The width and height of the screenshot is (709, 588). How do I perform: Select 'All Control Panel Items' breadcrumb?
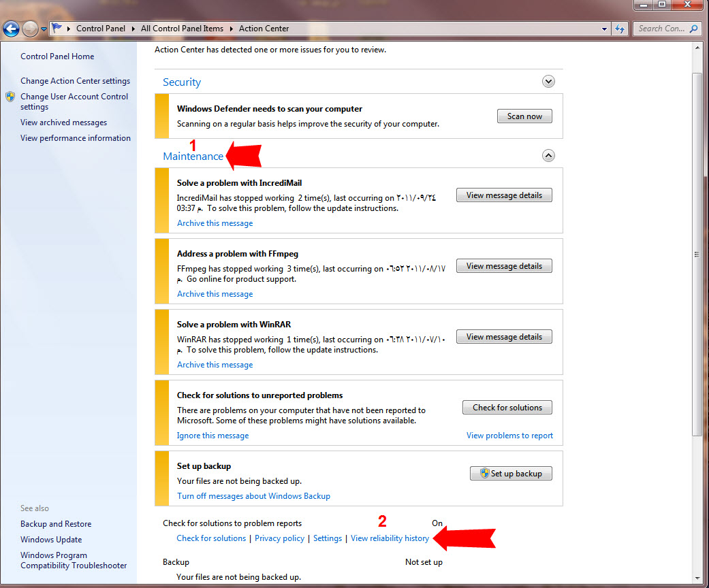point(182,29)
